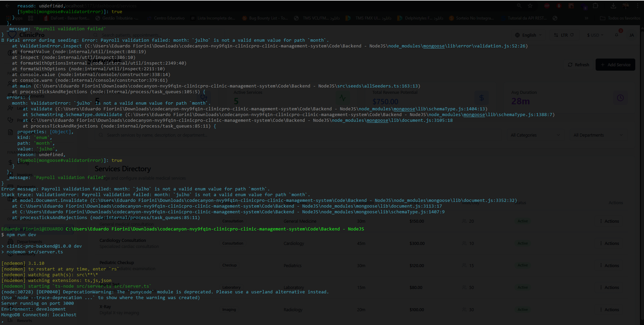
Task: Open the All Categories dropdown
Action: (x=535, y=135)
